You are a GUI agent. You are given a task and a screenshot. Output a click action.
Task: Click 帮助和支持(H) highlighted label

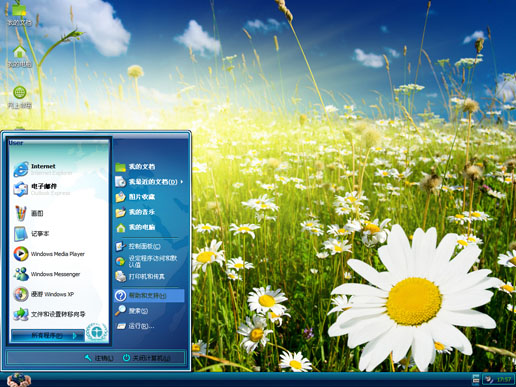[x=148, y=296]
